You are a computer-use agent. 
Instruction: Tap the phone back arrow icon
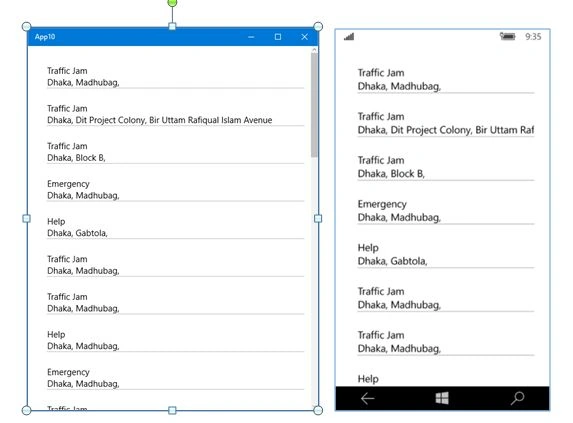coord(367,398)
